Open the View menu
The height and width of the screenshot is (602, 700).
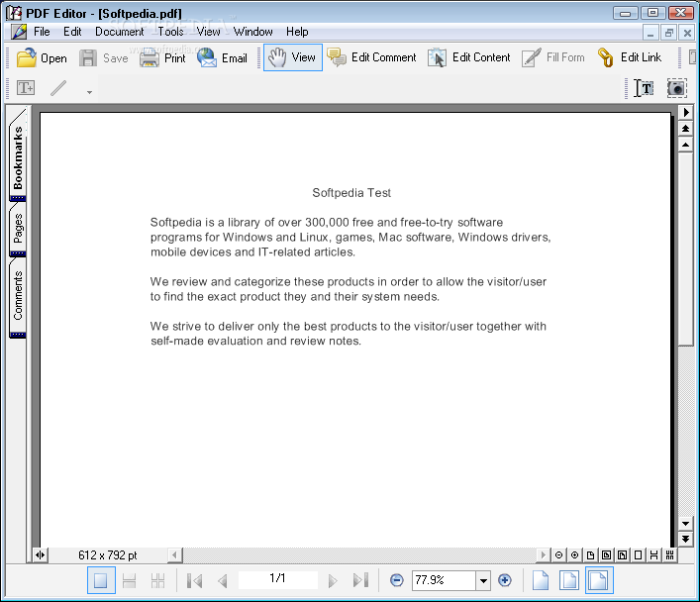coord(209,32)
